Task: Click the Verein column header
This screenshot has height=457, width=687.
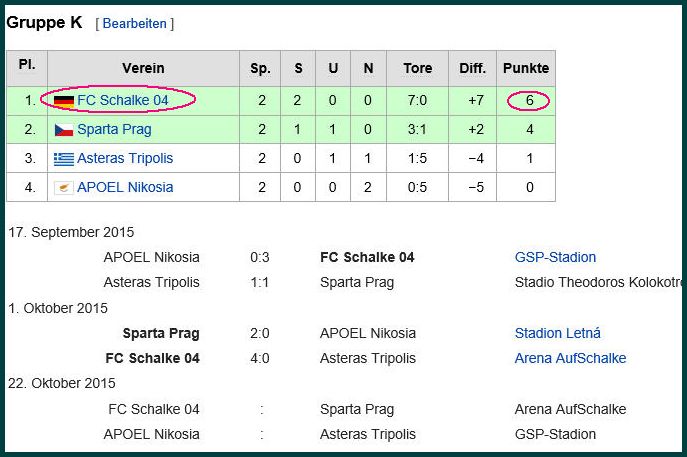Action: [143, 68]
